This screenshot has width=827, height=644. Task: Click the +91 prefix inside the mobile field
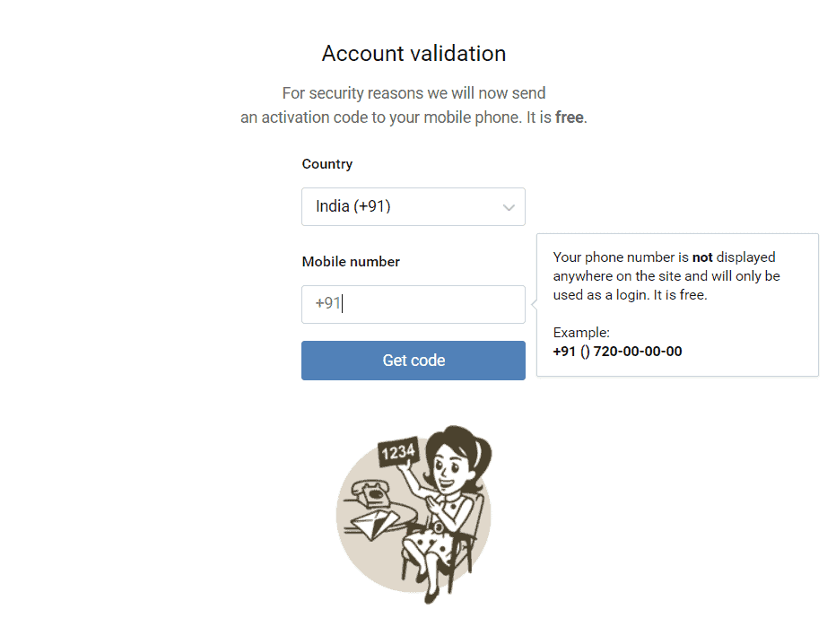tap(327, 304)
